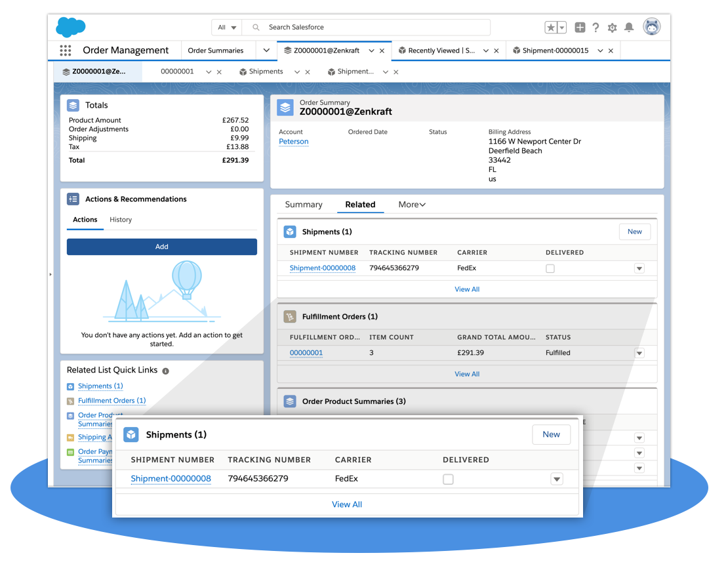Tick Delivered checkbox in the enlarged Shipments inset
The height and width of the screenshot is (570, 728).
(448, 479)
